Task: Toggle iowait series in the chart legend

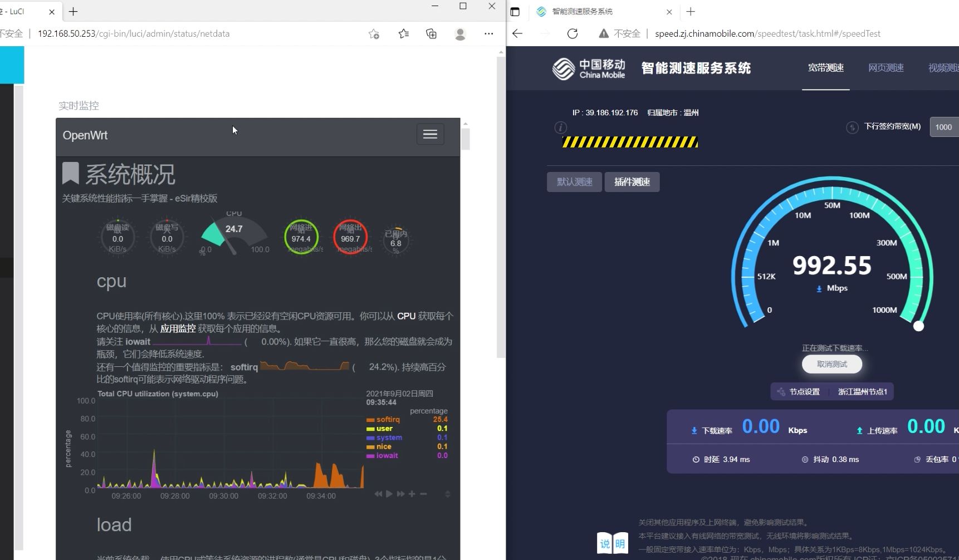Action: 386,455
